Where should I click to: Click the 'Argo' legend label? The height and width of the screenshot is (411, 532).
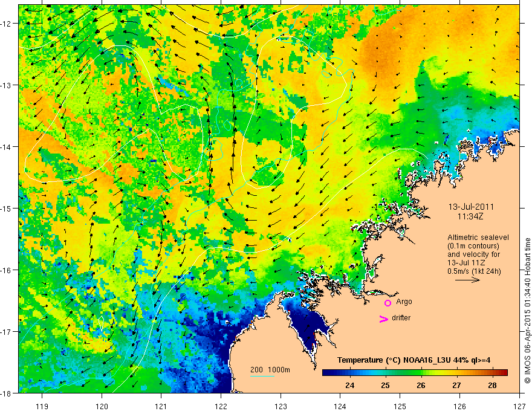tap(404, 302)
